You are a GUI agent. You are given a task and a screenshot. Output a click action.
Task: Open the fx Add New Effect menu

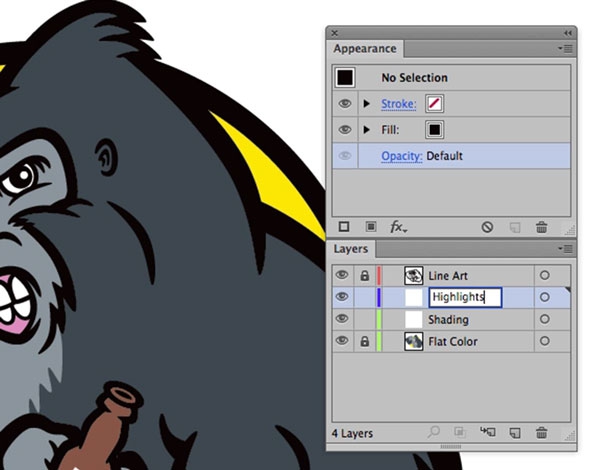[x=398, y=227]
